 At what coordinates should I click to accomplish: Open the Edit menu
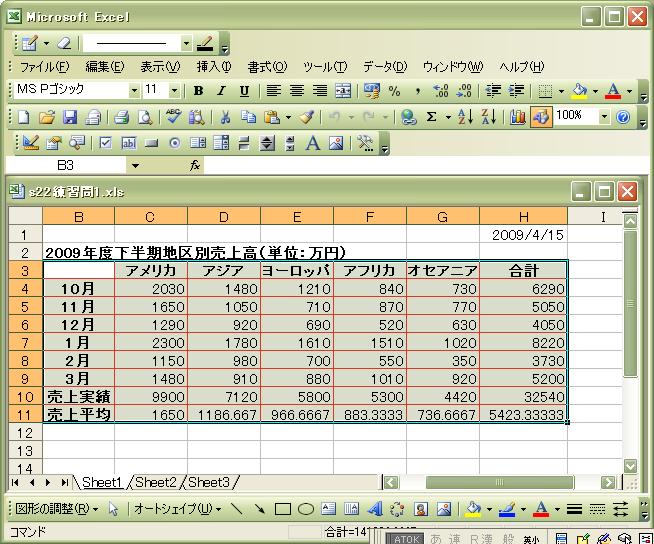[x=105, y=67]
